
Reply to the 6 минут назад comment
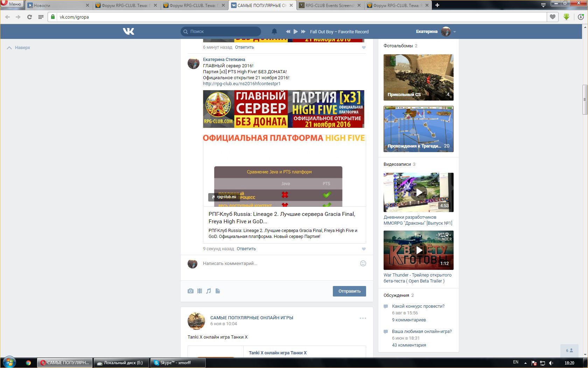pos(244,47)
